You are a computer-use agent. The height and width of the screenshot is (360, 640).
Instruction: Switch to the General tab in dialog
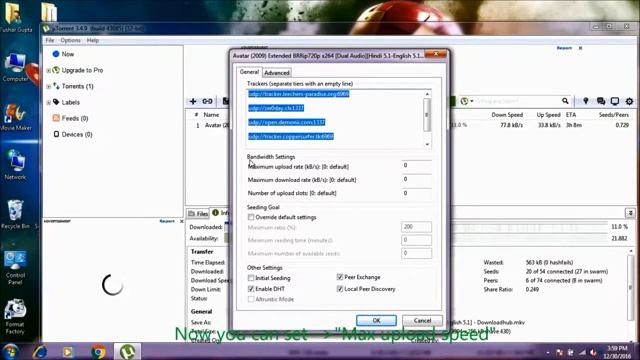click(249, 72)
